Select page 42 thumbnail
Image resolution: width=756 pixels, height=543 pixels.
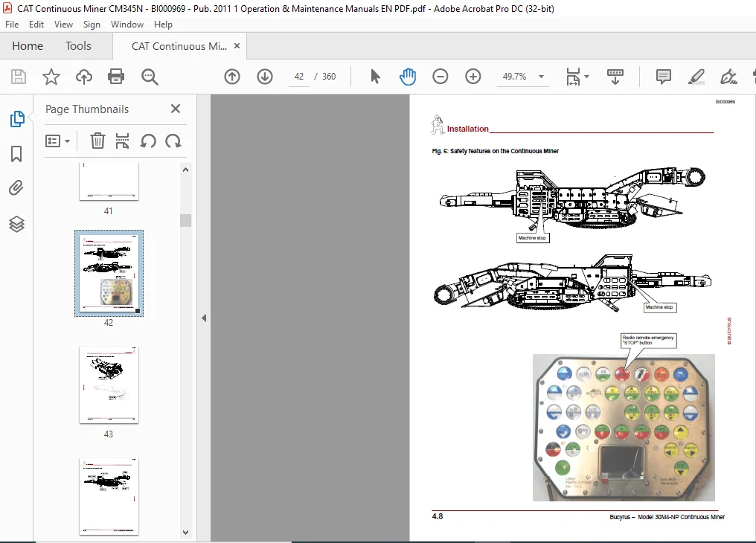109,273
